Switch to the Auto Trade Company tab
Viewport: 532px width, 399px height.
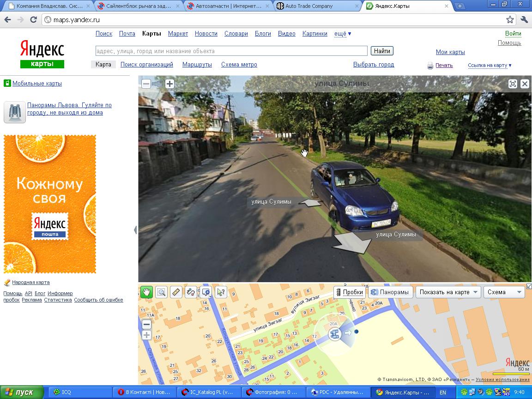click(318, 6)
